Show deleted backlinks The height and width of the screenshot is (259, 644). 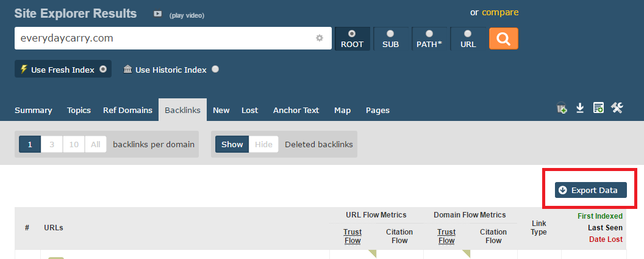tap(232, 144)
